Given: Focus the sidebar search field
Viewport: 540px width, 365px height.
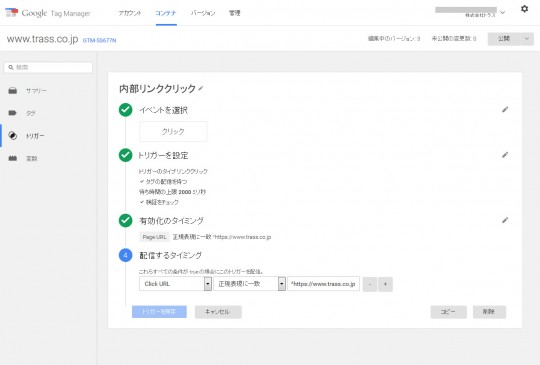Looking at the screenshot, I should pyautogui.click(x=48, y=67).
